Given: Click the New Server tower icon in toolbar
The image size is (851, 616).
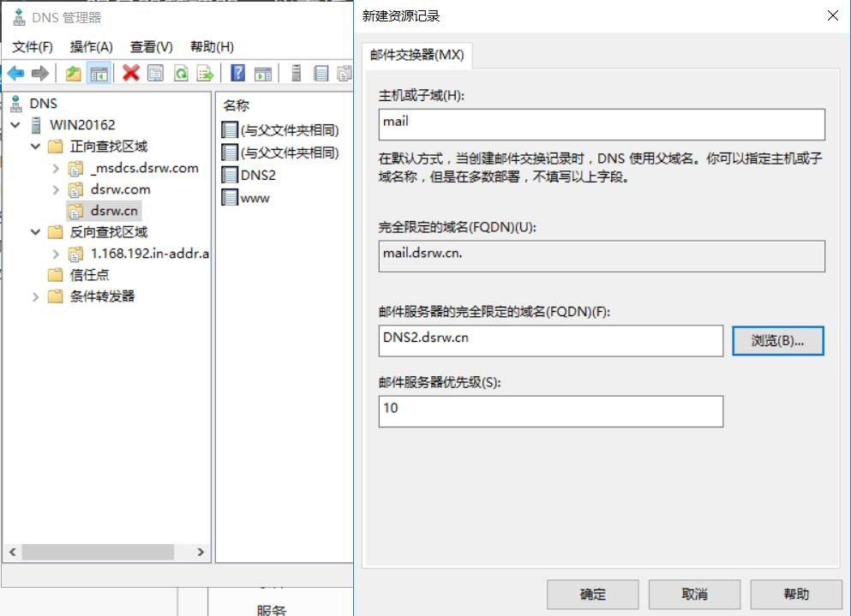Looking at the screenshot, I should point(296,73).
